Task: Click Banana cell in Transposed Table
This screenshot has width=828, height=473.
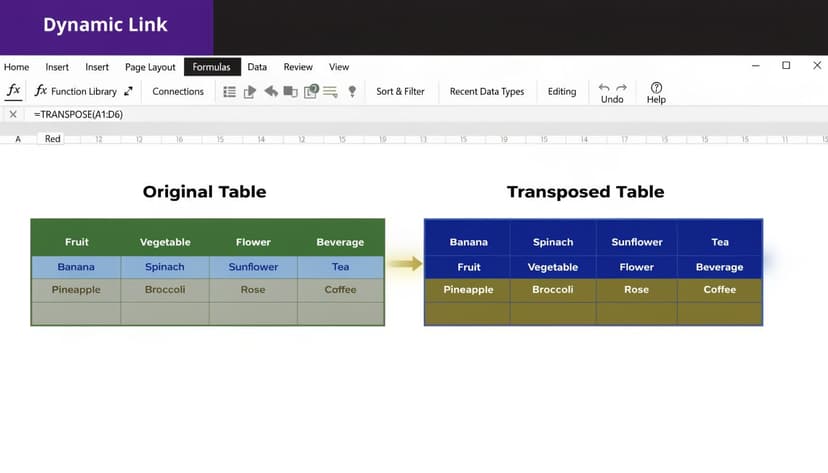Action: coord(468,242)
